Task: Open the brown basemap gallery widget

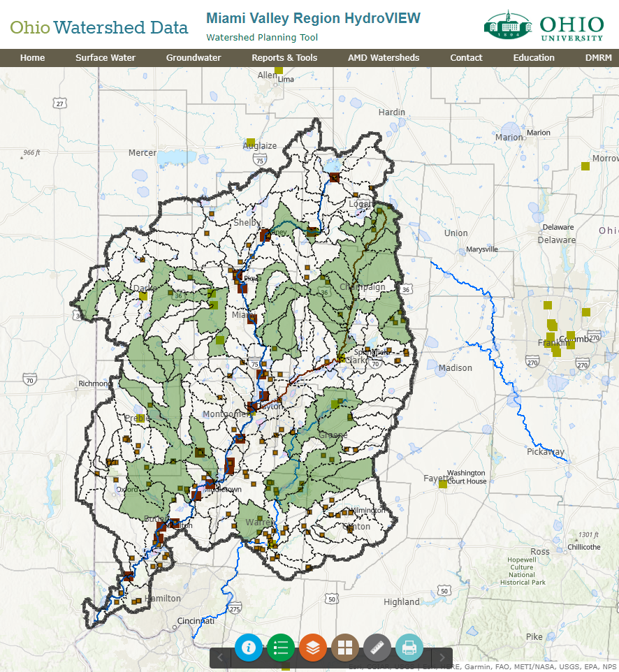Action: coord(345,648)
